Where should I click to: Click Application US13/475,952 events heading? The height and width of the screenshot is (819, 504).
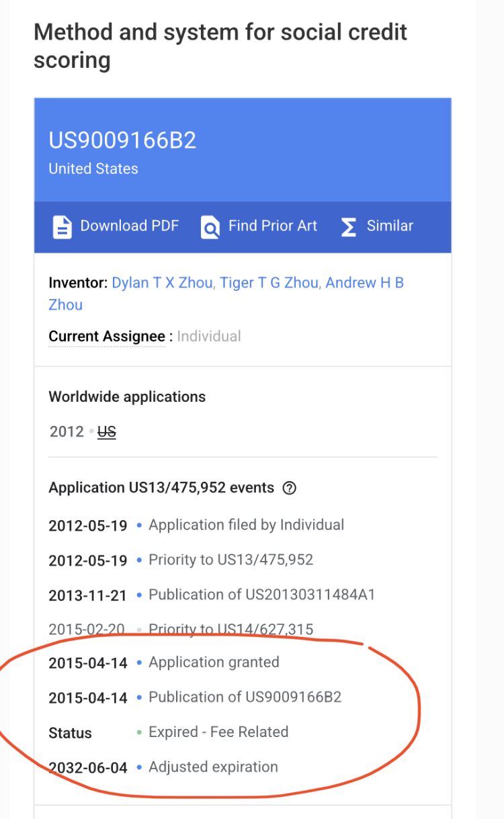[x=161, y=488]
